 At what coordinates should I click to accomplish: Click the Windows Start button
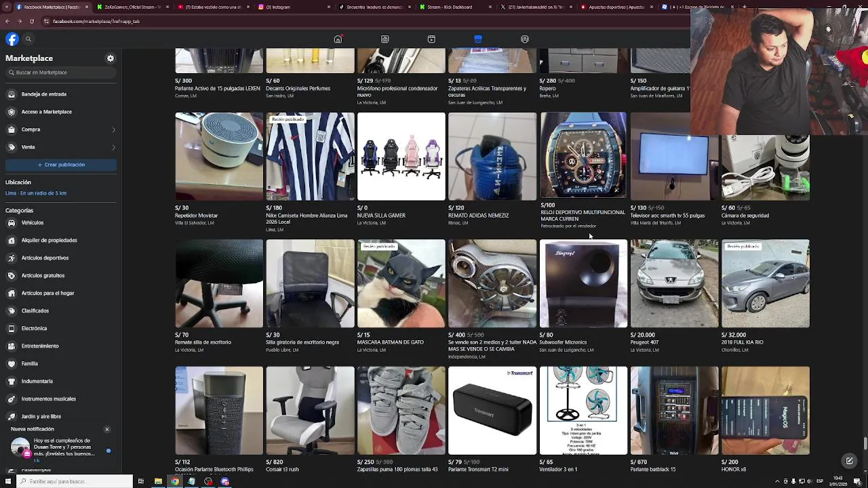point(7,481)
